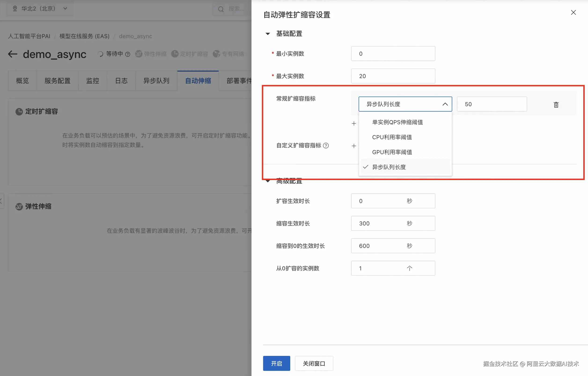Pick GPU利用率阈值 in the dropdown
This screenshot has width=588, height=376.
[x=392, y=152]
